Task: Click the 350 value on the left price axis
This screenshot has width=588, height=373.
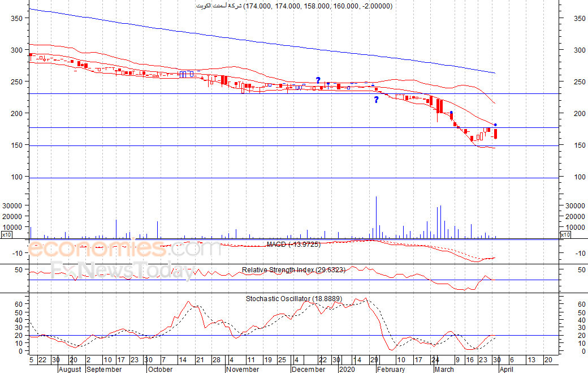Action: click(x=17, y=18)
